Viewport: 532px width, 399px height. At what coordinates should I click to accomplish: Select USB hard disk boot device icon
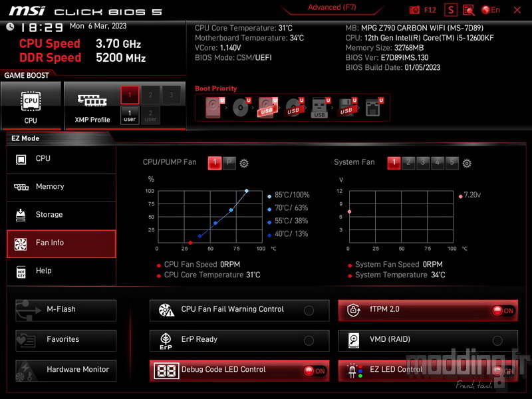(268, 108)
